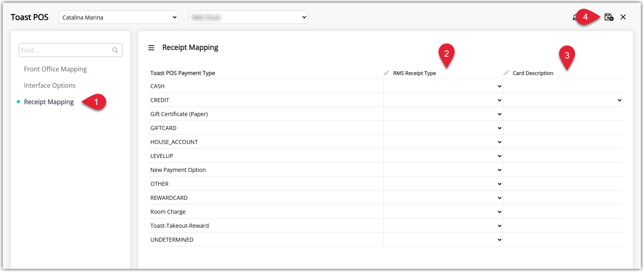Close the Toast POS window
The height and width of the screenshot is (272, 644).
click(x=623, y=17)
